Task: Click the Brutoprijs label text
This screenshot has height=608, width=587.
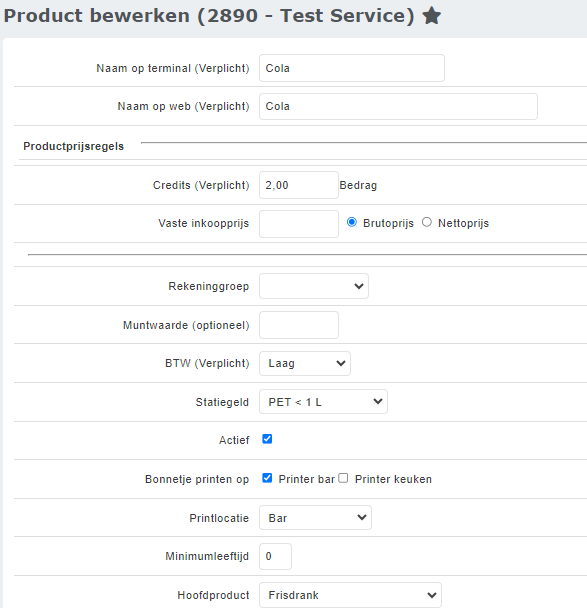Action: [x=388, y=223]
